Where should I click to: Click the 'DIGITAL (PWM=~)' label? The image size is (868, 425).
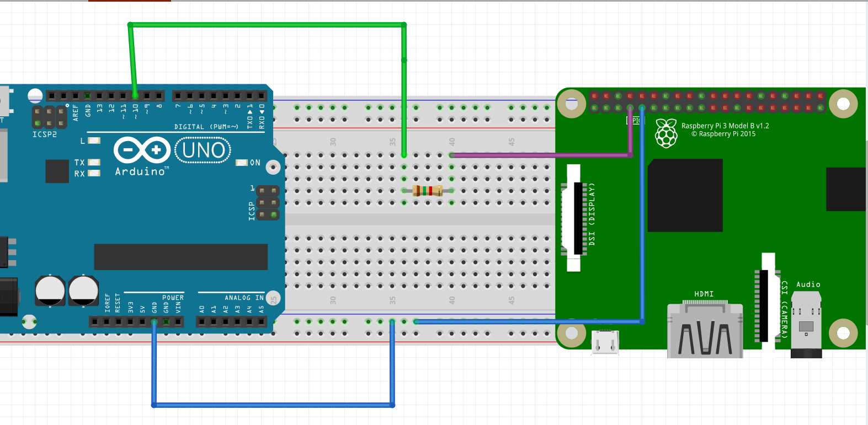click(206, 127)
